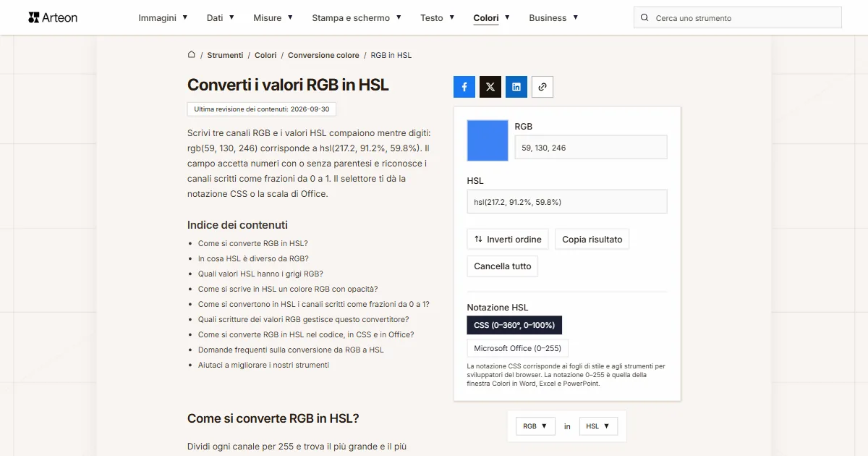
Task: Open the Business menu
Action: (553, 17)
